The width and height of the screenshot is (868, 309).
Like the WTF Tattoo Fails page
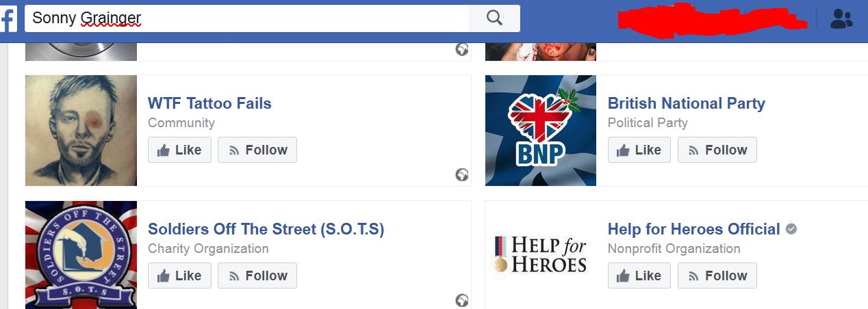click(x=179, y=150)
